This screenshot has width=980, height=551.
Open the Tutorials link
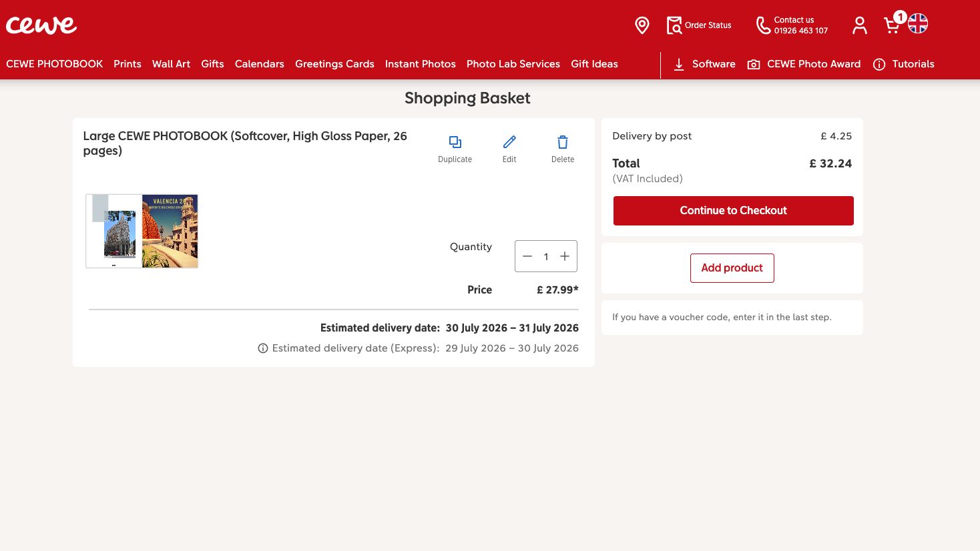click(904, 64)
